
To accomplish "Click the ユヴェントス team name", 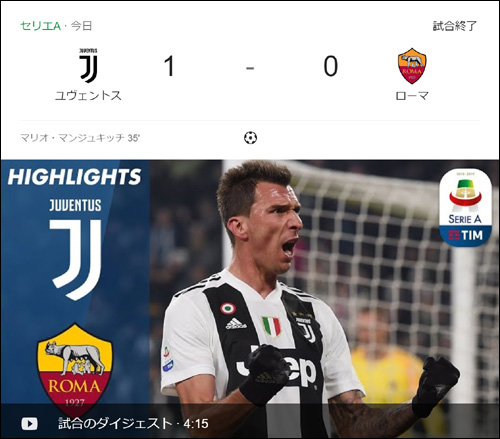I will (88, 96).
